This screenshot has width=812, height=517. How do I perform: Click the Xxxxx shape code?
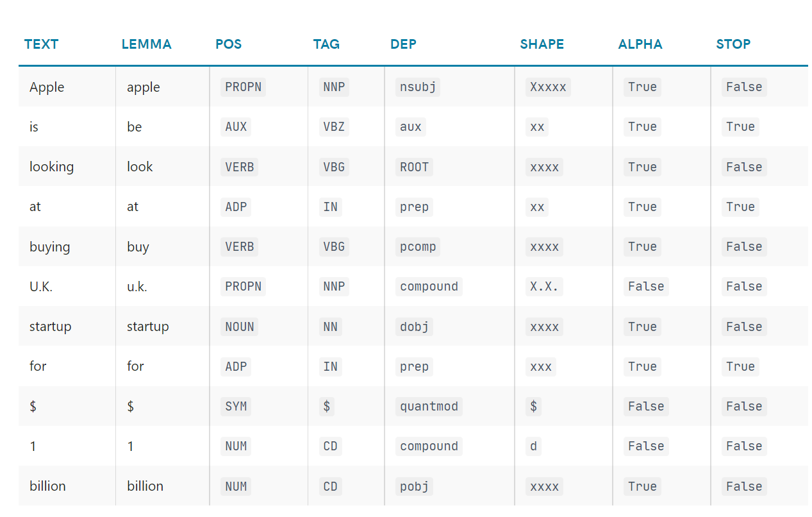click(x=548, y=87)
